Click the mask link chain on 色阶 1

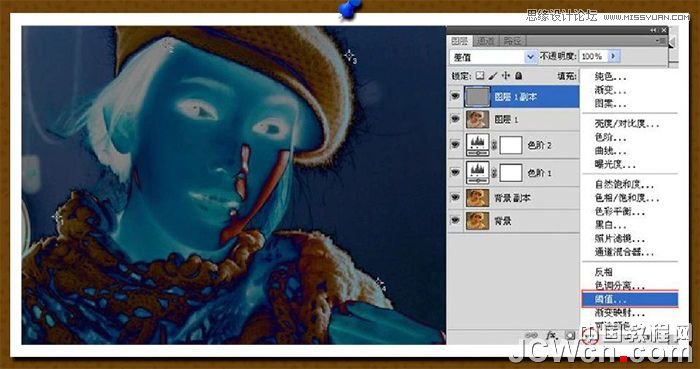tap(494, 173)
